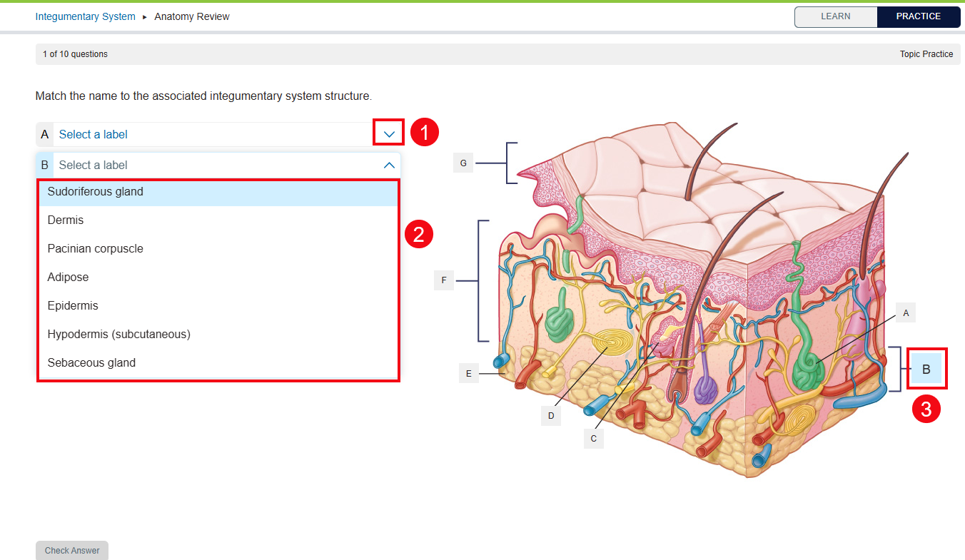The width and height of the screenshot is (965, 560).
Task: Expand the Select a label menu for row B
Action: point(389,165)
